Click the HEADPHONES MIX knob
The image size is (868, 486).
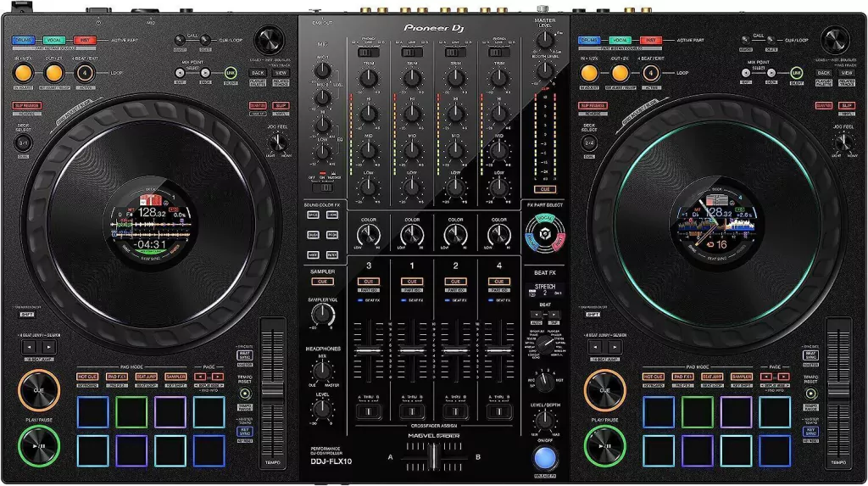(x=322, y=370)
